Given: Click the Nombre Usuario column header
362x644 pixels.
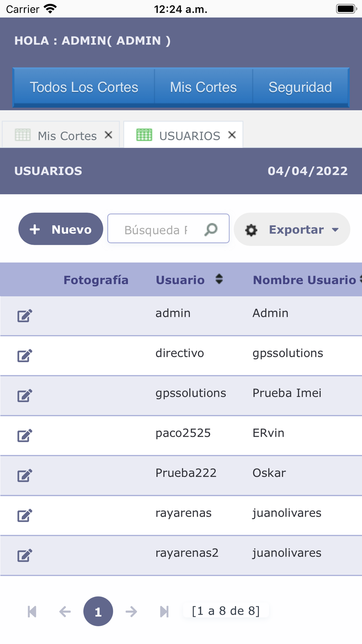Looking at the screenshot, I should click(304, 280).
